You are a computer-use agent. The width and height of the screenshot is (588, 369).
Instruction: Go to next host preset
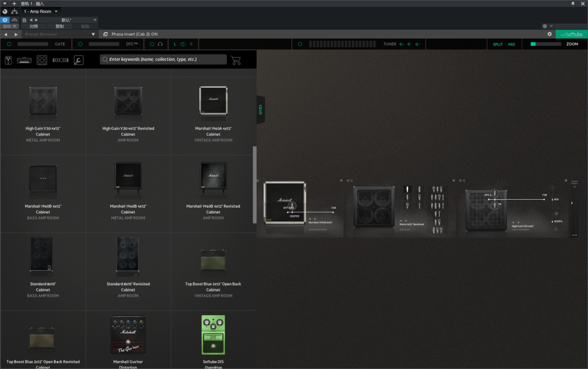pyautogui.click(x=36, y=20)
